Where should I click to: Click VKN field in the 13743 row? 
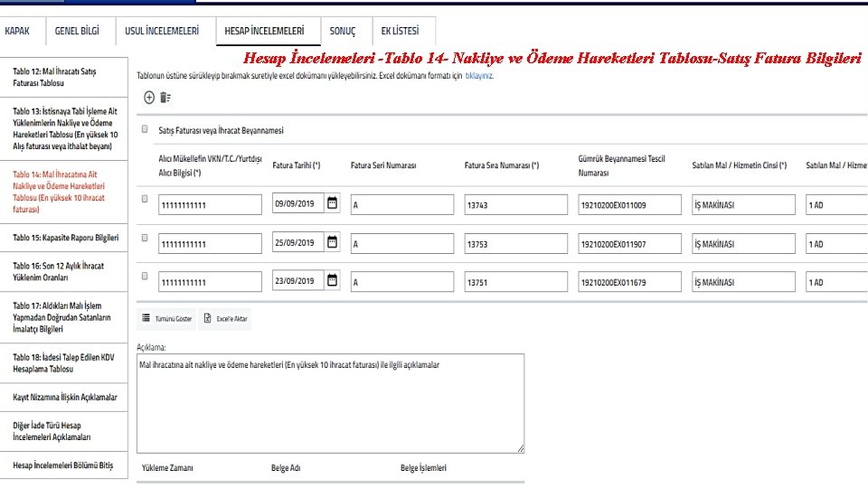click(210, 205)
